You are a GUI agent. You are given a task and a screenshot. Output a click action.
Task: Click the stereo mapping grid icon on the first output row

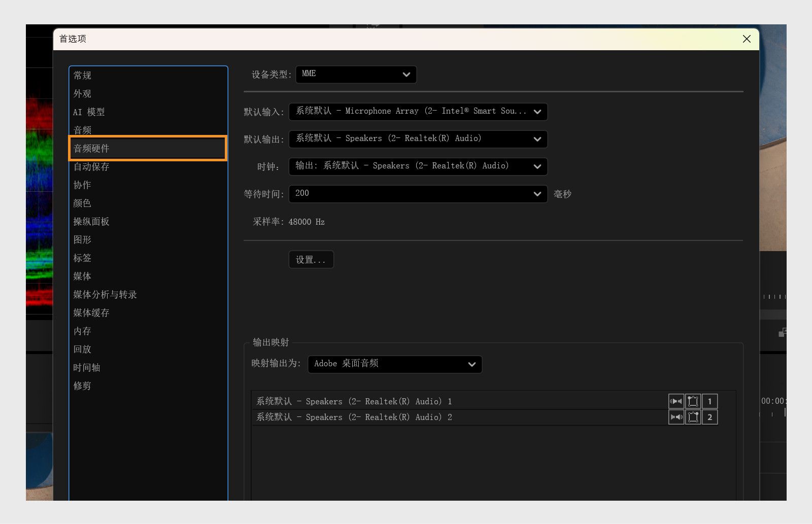point(693,401)
